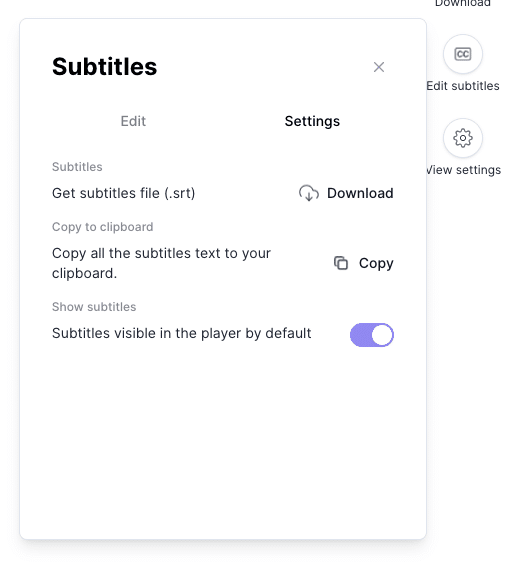The height and width of the screenshot is (564, 507).
Task: Click the Download label above Edit subtitles
Action: pos(463,3)
